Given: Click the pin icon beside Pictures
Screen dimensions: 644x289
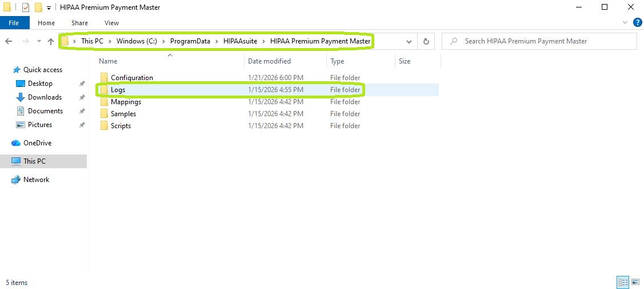Looking at the screenshot, I should (82, 125).
